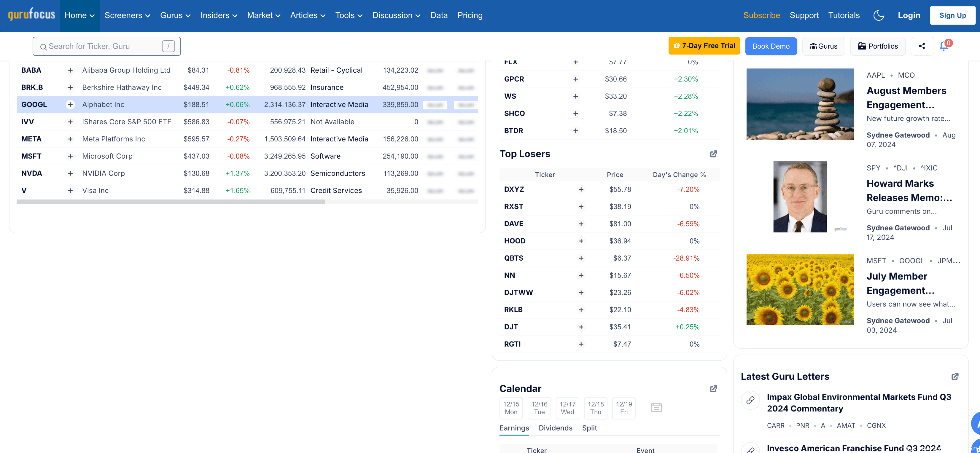This screenshot has width=980, height=453.
Task: Select the 12/19 Fri calendar date
Action: (x=623, y=408)
